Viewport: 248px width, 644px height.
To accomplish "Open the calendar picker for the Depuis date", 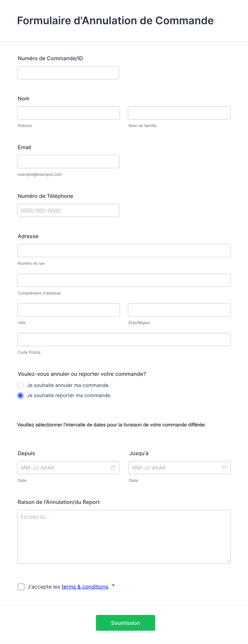I will coord(113,467).
